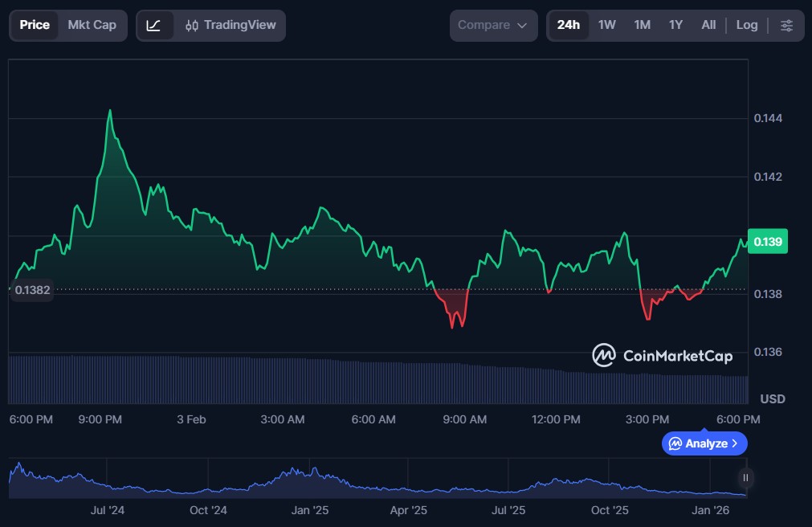Switch chart to Mkt Cap

92,26
